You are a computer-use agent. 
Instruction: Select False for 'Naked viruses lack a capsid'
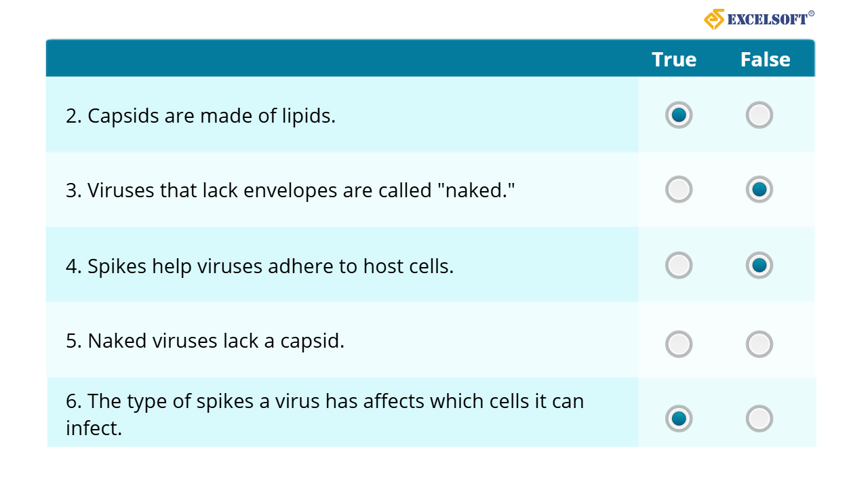[759, 344]
